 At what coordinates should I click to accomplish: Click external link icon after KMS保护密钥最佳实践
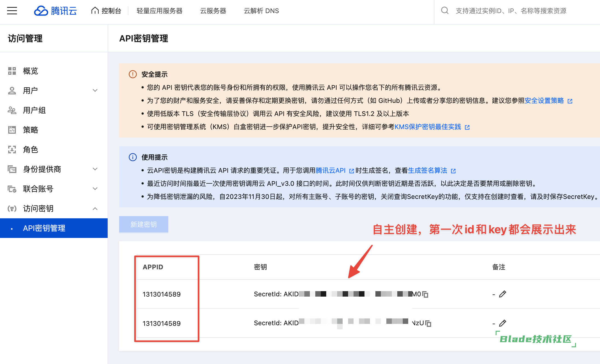pos(467,127)
